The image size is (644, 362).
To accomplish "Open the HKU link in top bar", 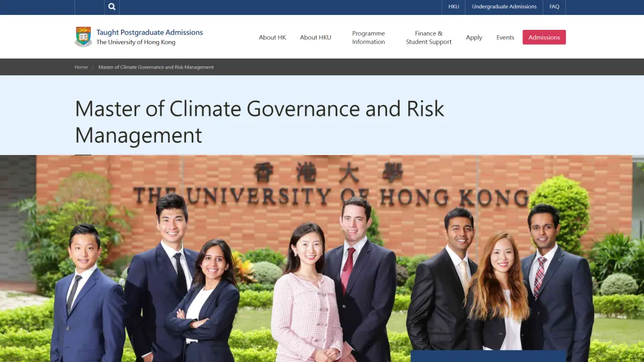I will tap(454, 7).
